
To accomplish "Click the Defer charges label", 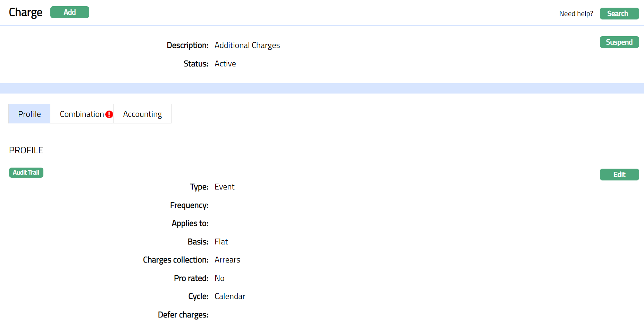I will [183, 315].
